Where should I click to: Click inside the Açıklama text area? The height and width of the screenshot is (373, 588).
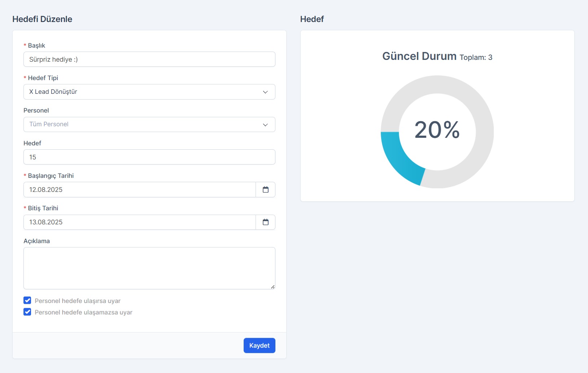point(149,268)
